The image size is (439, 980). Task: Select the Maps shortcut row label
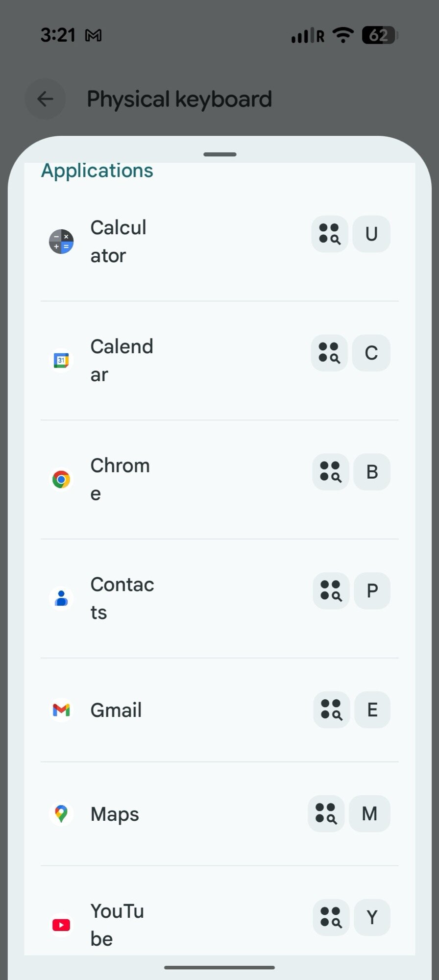tap(115, 814)
